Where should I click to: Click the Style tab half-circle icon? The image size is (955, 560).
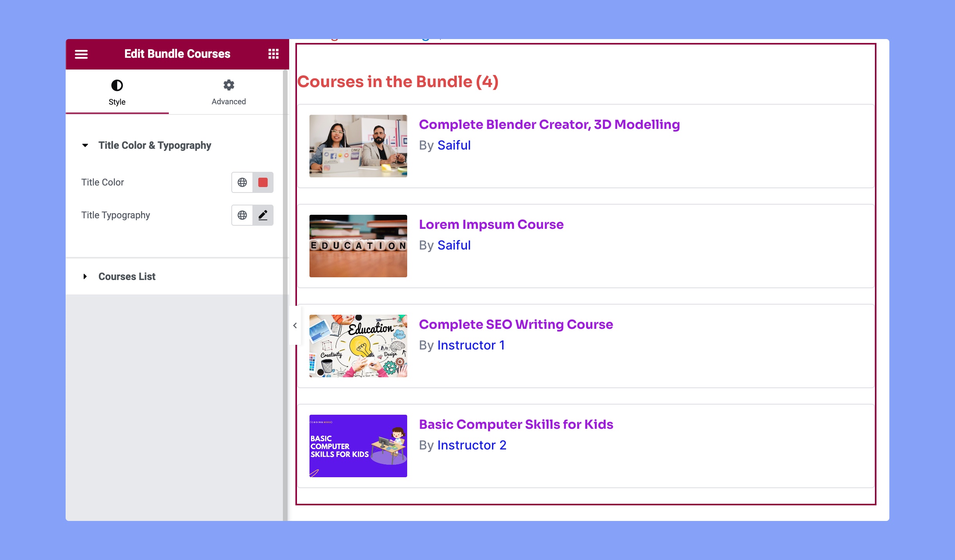click(x=117, y=86)
